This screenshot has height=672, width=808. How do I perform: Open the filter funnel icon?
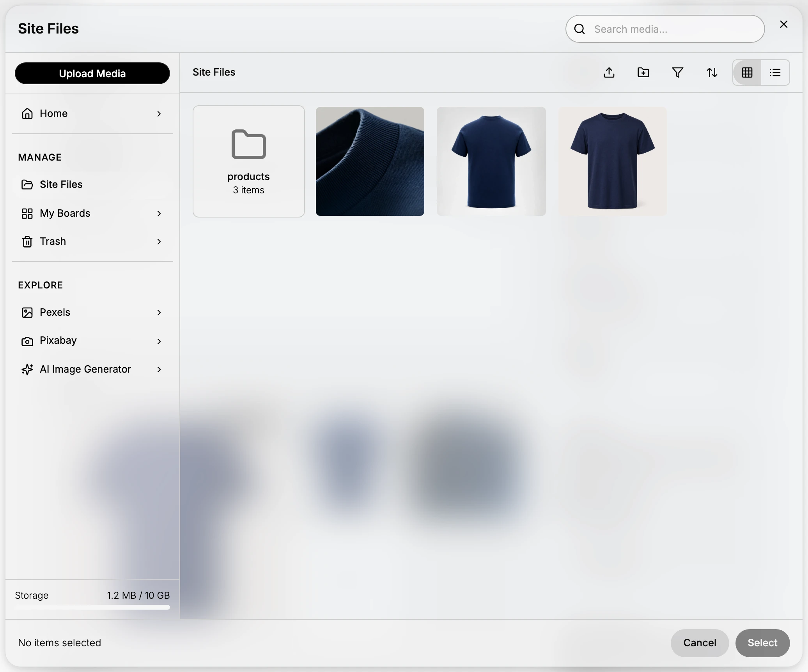pos(678,73)
